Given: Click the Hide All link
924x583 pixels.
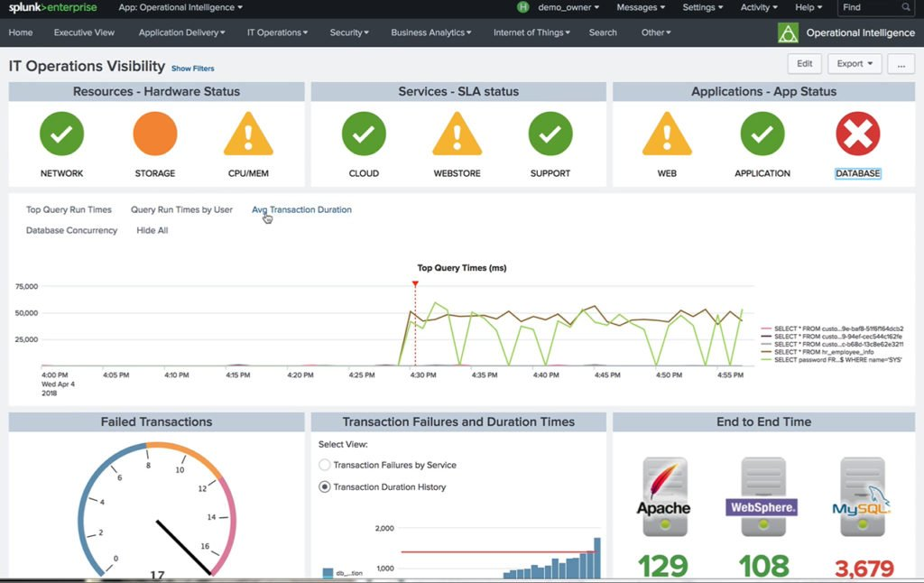Looking at the screenshot, I should (x=152, y=230).
